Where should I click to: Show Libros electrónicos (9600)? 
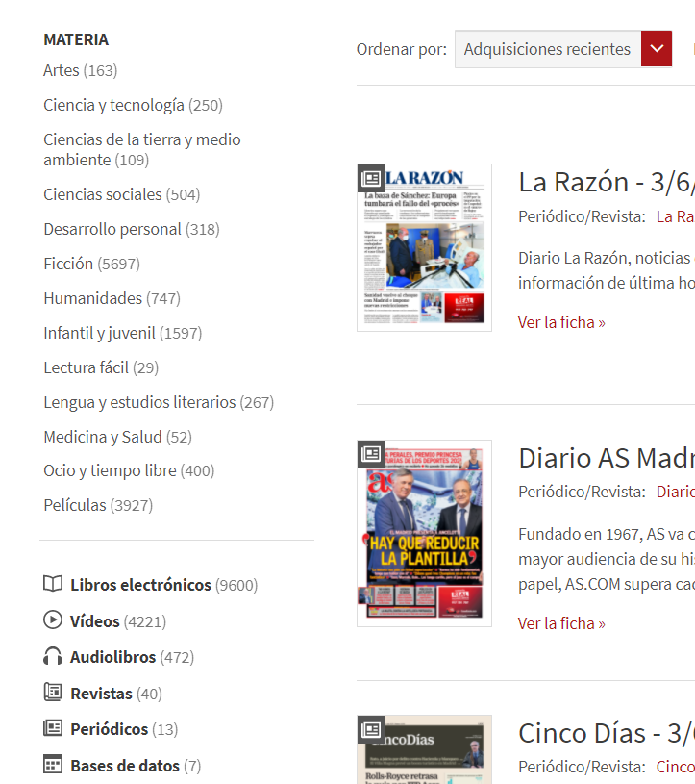click(x=163, y=585)
